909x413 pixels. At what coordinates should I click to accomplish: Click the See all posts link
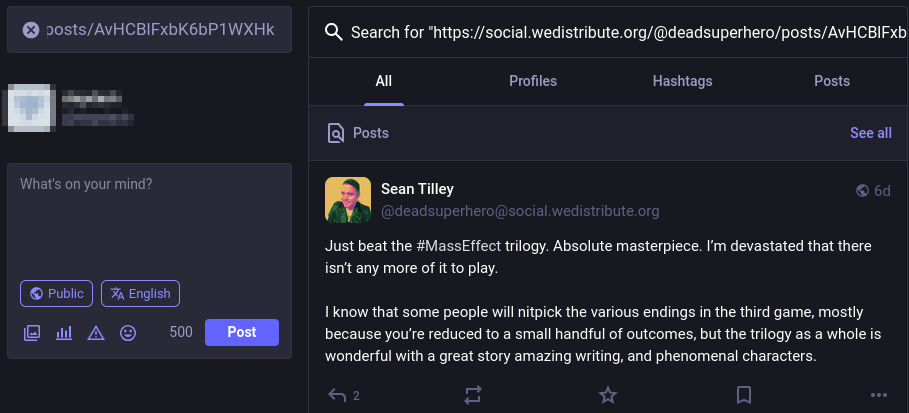(x=871, y=133)
